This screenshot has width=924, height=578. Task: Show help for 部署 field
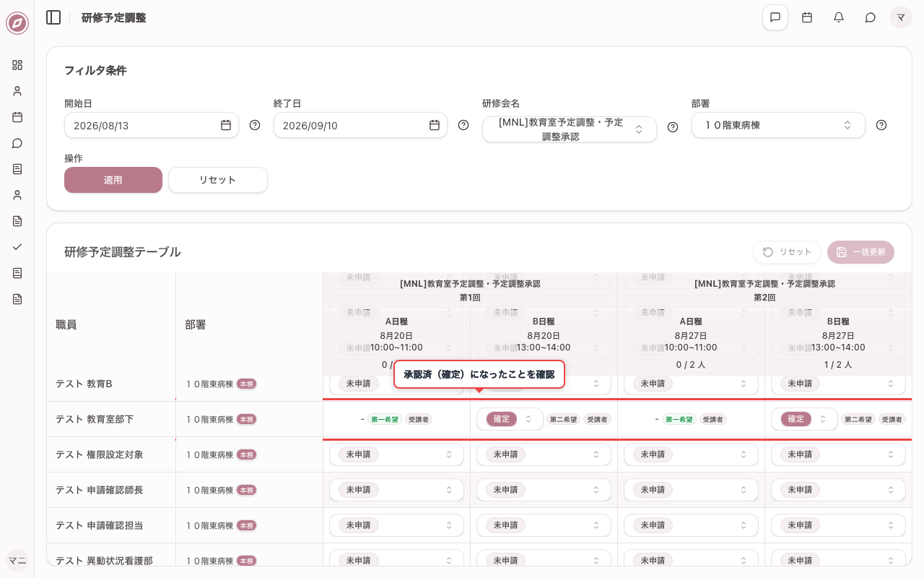click(x=881, y=125)
